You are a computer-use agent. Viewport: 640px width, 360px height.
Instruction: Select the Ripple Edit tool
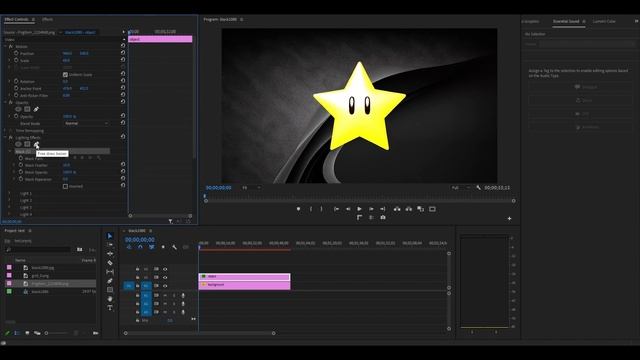pyautogui.click(x=110, y=253)
